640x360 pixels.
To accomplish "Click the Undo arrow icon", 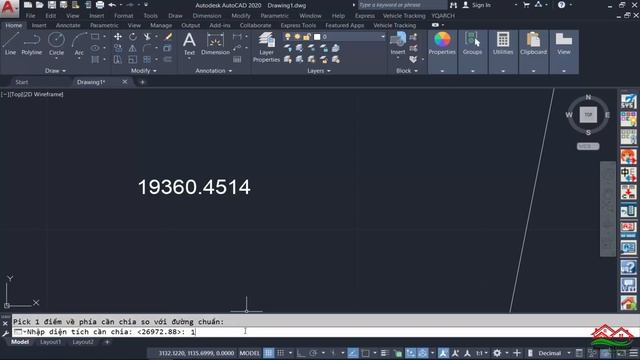I will [112, 5].
